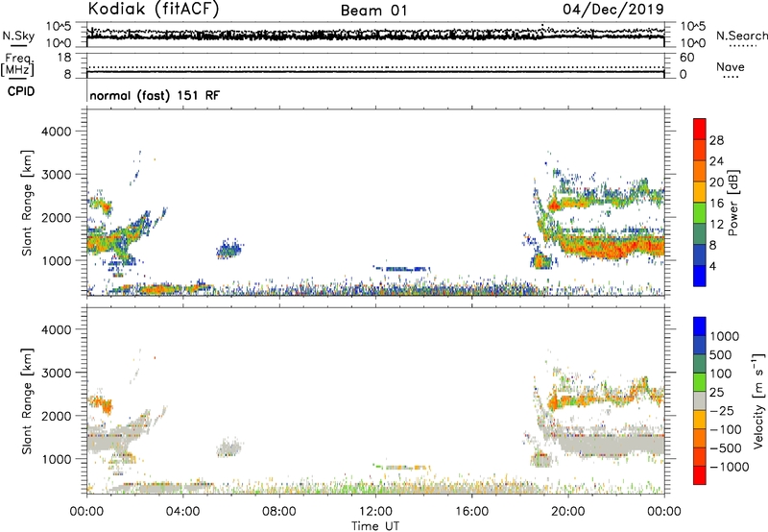This screenshot has height=532, width=768.
Task: Click the 'N.Sky' legend label
Action: [18, 36]
